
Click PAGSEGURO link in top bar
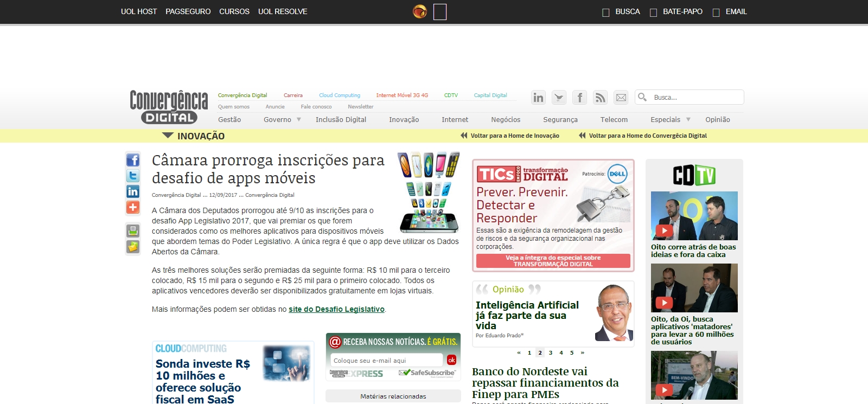[x=188, y=11]
